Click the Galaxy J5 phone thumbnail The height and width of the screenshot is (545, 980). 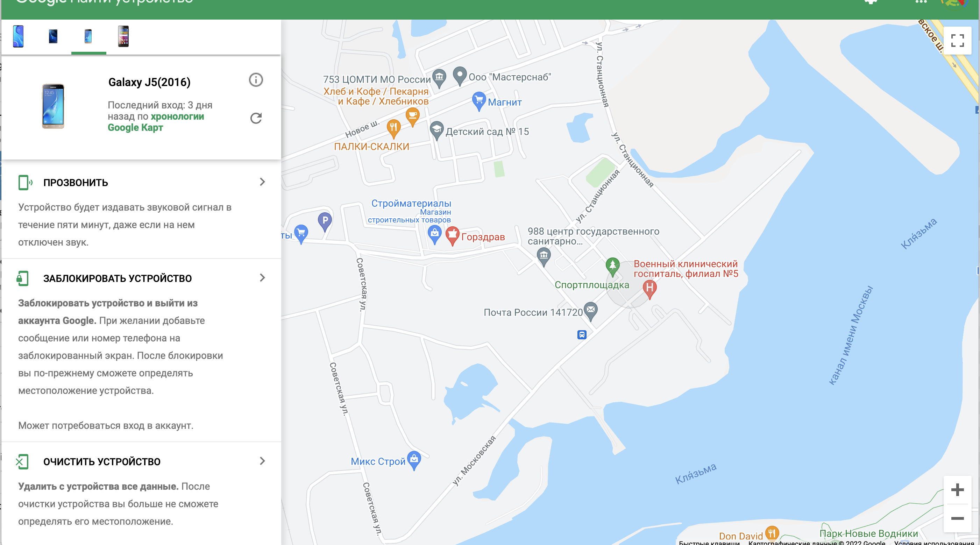click(53, 106)
